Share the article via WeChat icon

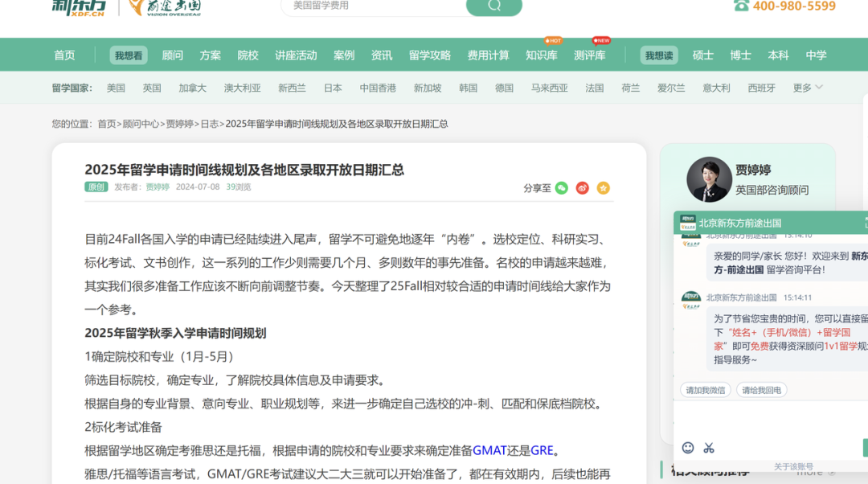561,187
